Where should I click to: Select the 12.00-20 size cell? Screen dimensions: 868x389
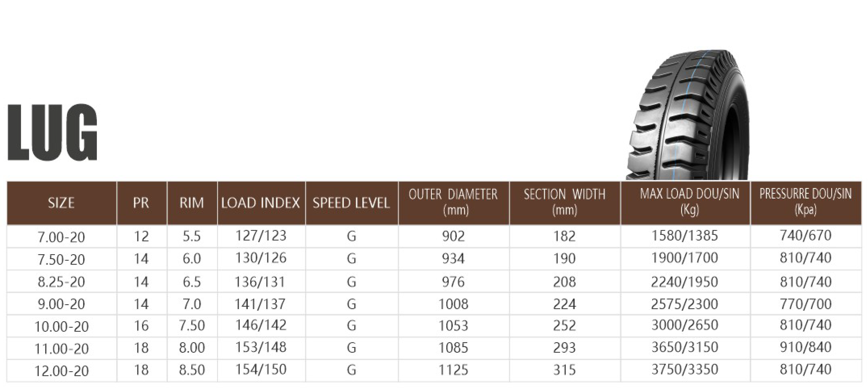click(61, 371)
